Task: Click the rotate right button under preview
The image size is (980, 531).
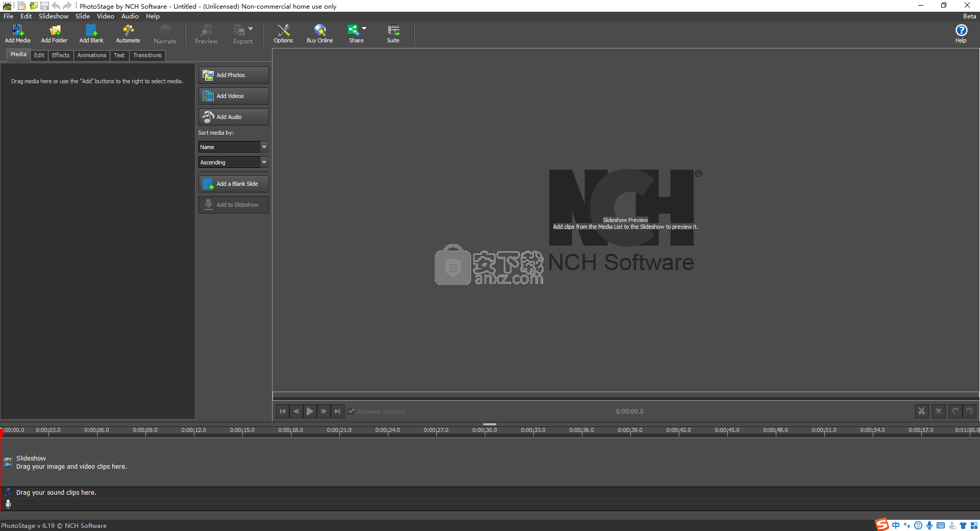Action: pos(969,411)
